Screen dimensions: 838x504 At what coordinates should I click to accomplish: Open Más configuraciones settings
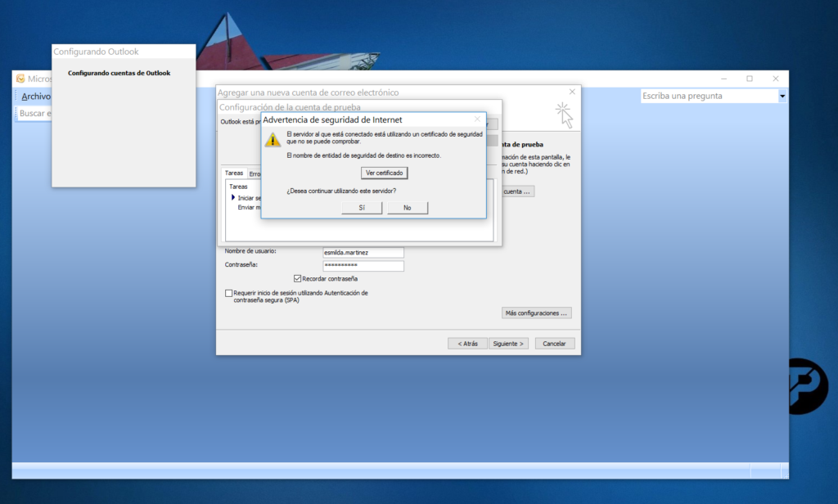click(x=536, y=313)
